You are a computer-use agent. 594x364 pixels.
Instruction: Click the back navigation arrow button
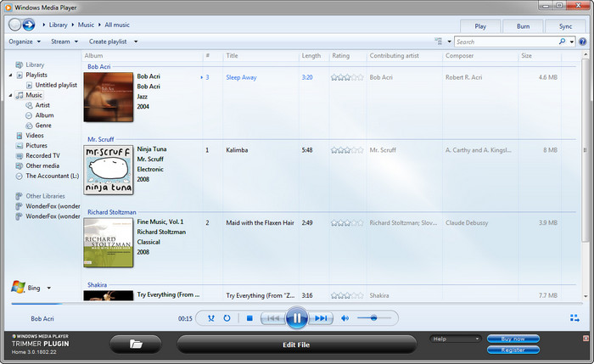[x=14, y=25]
